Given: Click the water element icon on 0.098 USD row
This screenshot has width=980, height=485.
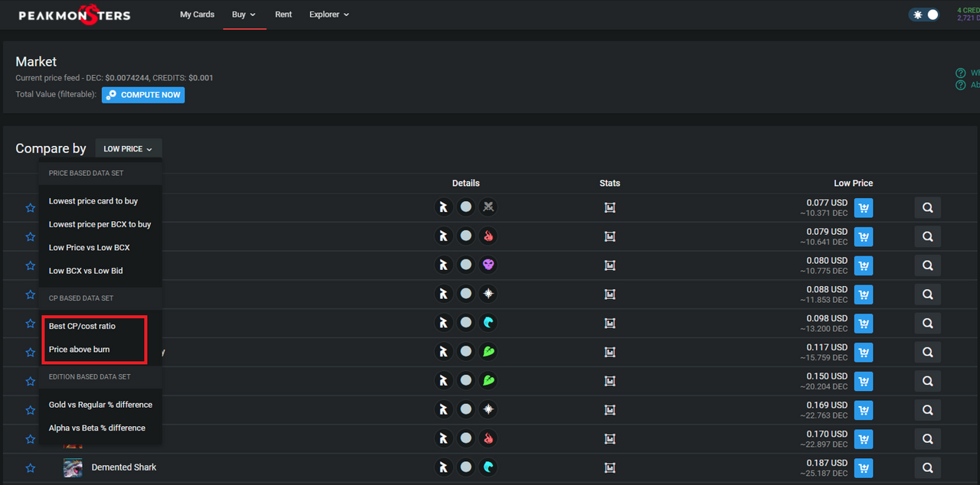Looking at the screenshot, I should [x=488, y=324].
